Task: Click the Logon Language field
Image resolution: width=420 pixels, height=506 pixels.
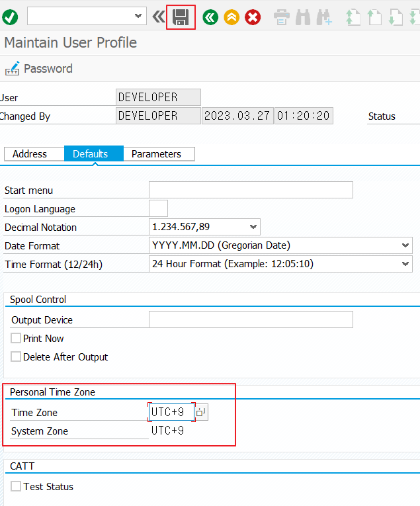Action: (158, 208)
